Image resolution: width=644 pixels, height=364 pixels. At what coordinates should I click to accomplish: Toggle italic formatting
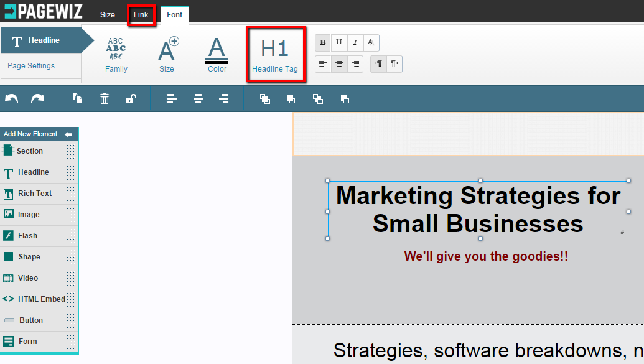[355, 42]
